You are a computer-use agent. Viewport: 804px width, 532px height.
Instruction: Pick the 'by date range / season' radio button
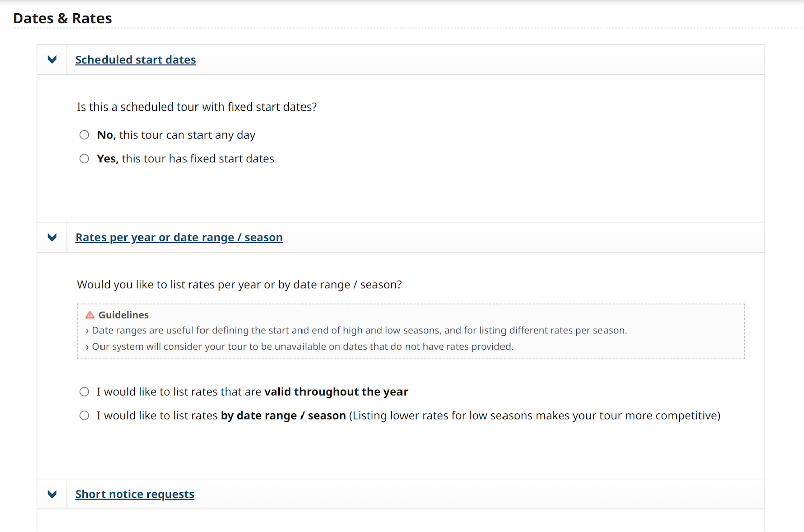pyautogui.click(x=84, y=416)
